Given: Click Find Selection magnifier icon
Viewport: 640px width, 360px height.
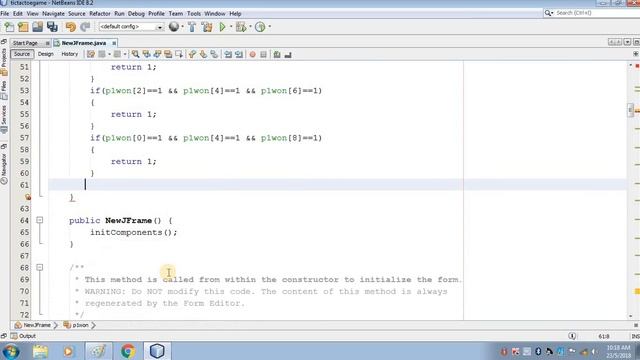Looking at the screenshot, I should click(135, 54).
